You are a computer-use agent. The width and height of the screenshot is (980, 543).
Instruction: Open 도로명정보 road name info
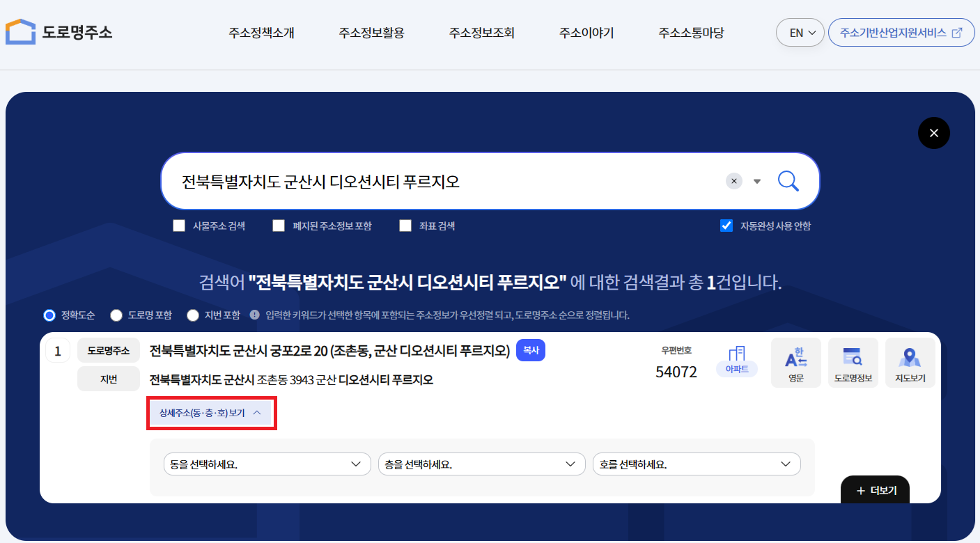pyautogui.click(x=853, y=363)
